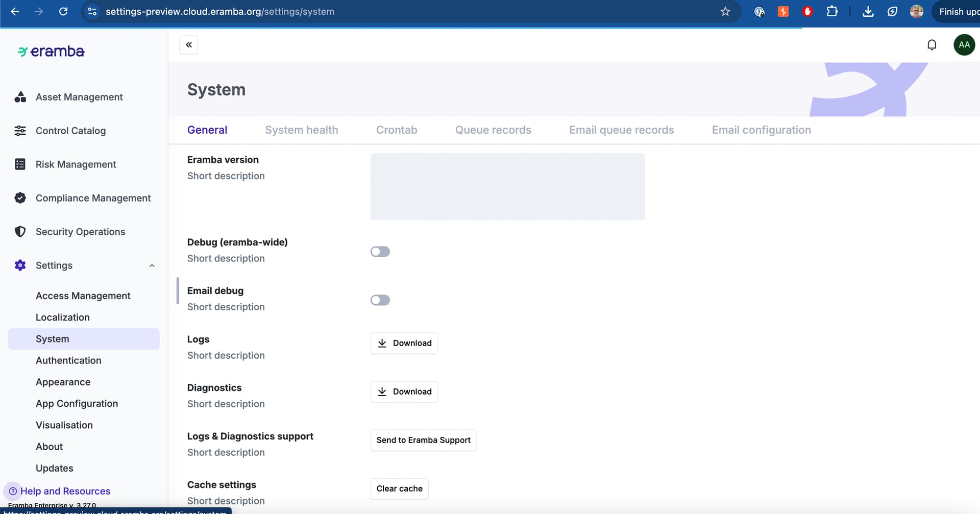Screen dimensions: 980x514
Task: Turn on Email debug toggle
Action: pos(380,300)
